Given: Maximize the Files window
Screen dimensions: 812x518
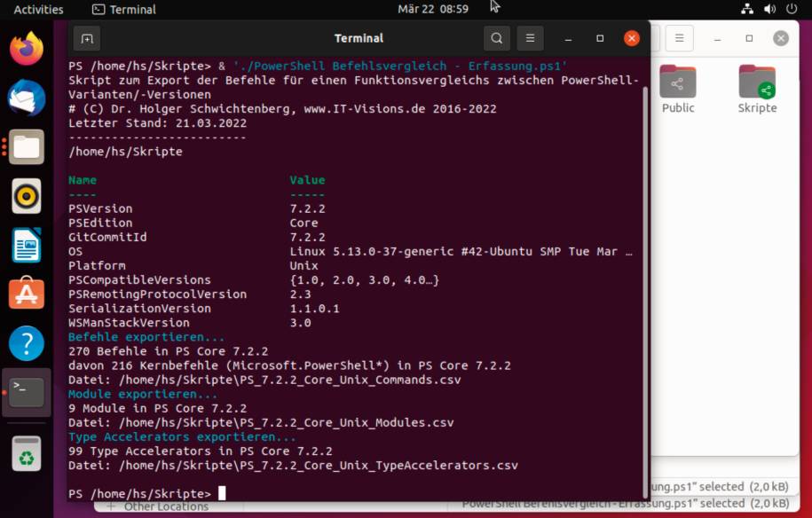Looking at the screenshot, I should (749, 38).
